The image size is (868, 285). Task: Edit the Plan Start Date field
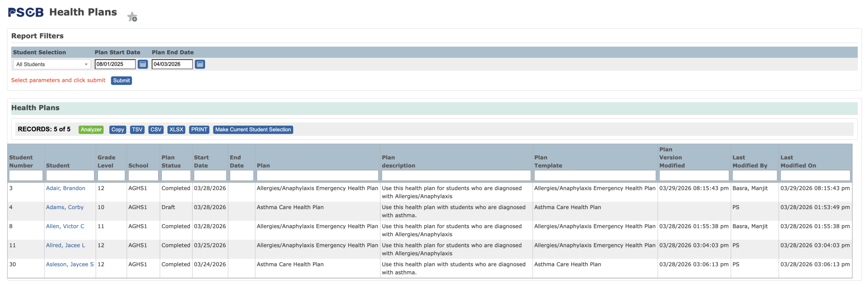pyautogui.click(x=115, y=64)
